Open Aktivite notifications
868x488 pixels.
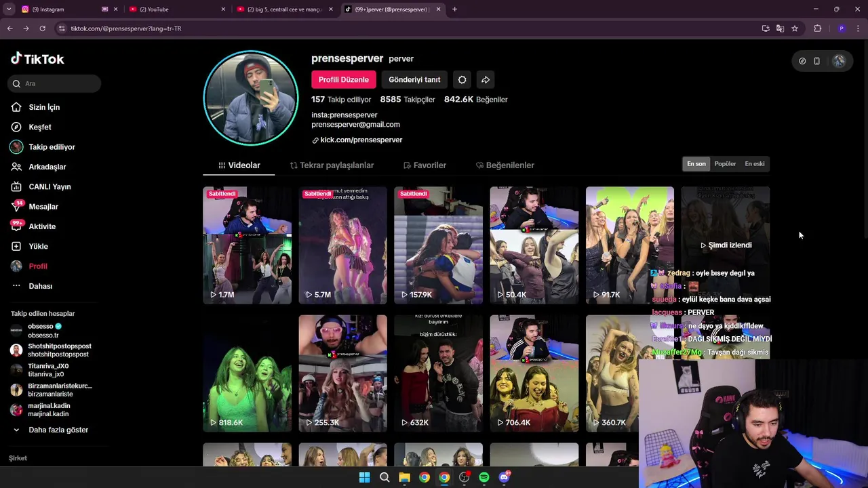[42, 226]
